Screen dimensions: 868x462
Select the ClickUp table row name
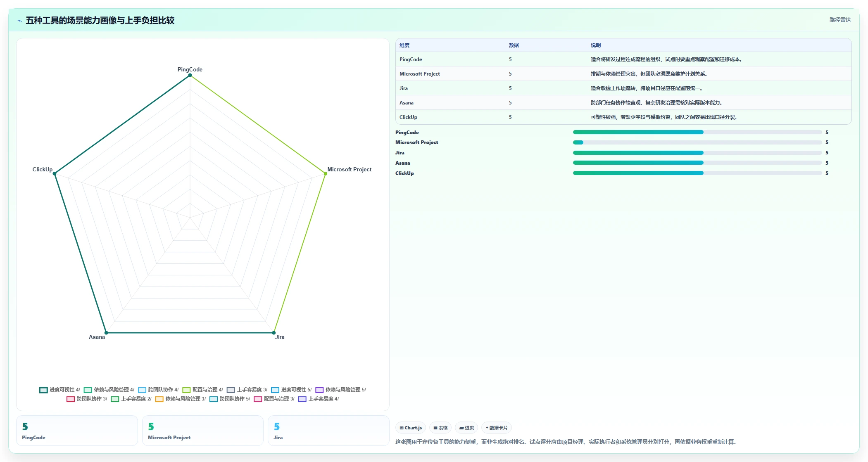[x=408, y=117]
